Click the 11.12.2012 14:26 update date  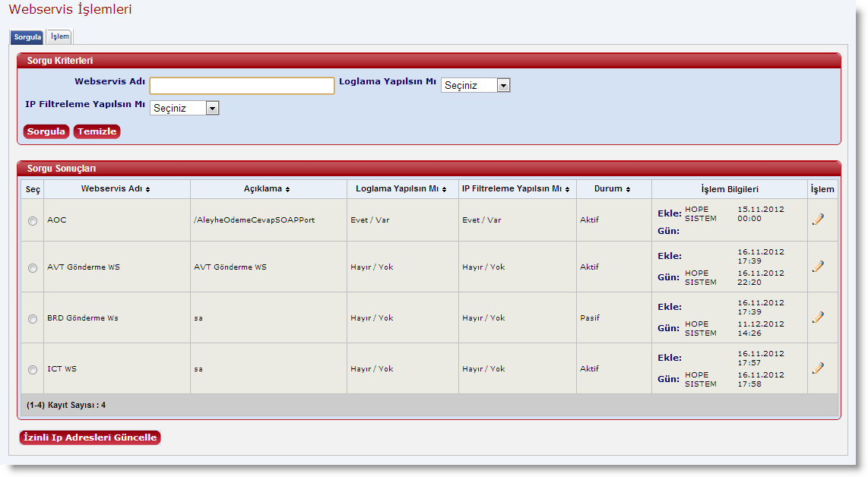tap(761, 328)
